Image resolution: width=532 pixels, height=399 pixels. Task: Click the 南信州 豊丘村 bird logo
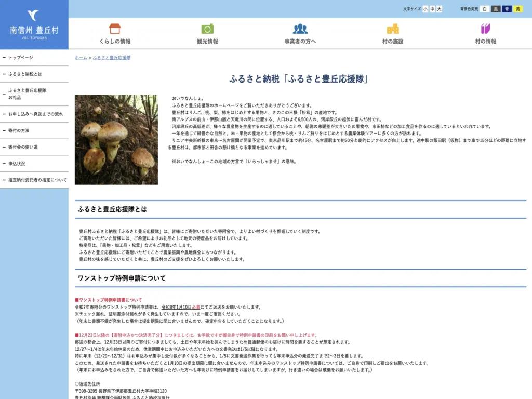pos(33,15)
